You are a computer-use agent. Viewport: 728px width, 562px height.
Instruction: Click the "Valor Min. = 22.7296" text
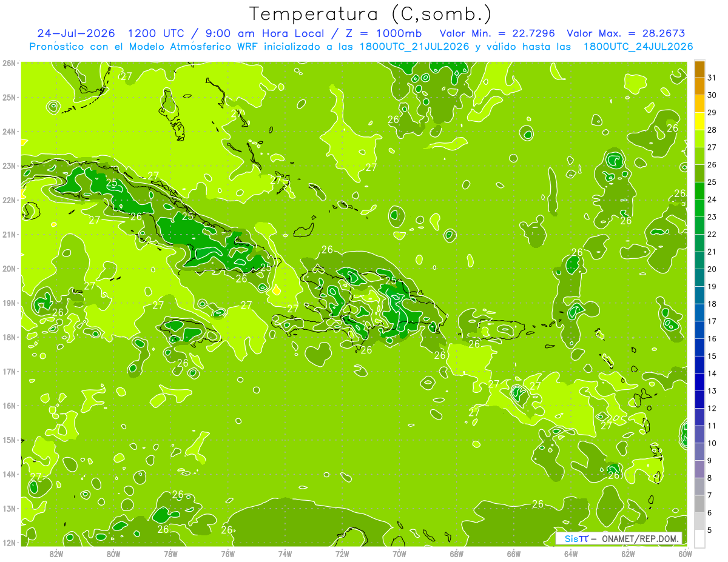click(x=497, y=33)
